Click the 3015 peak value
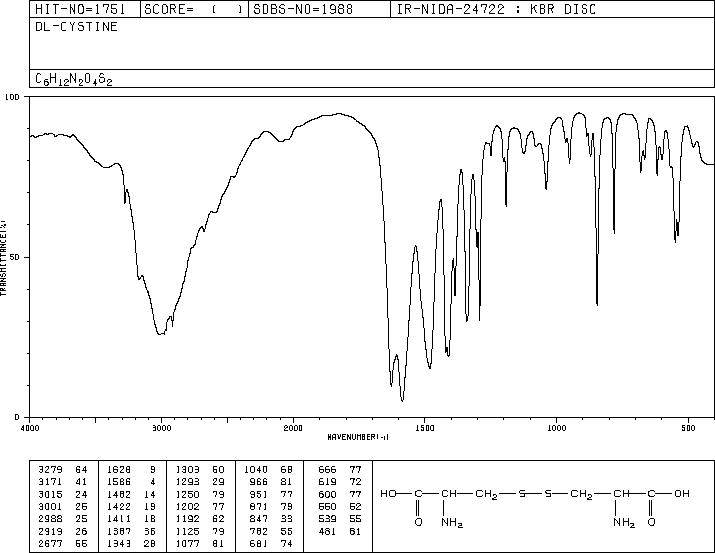The image size is (715, 553). click(x=50, y=494)
